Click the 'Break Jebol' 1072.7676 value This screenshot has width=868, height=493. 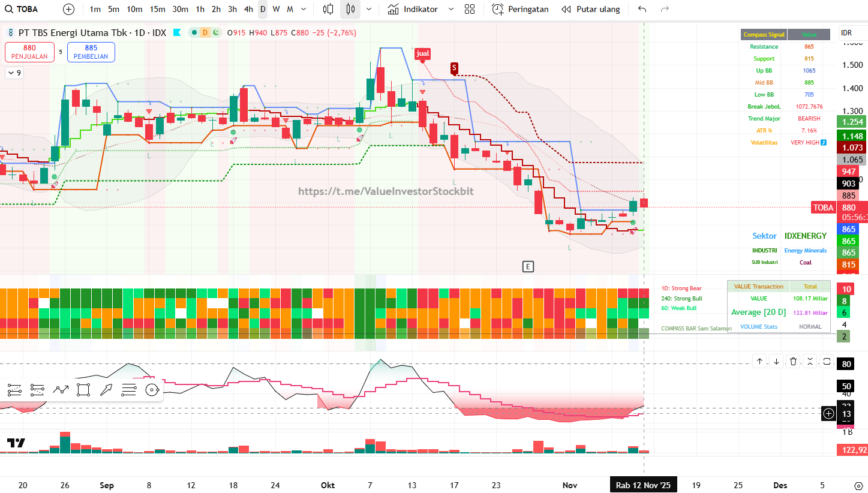(x=809, y=107)
